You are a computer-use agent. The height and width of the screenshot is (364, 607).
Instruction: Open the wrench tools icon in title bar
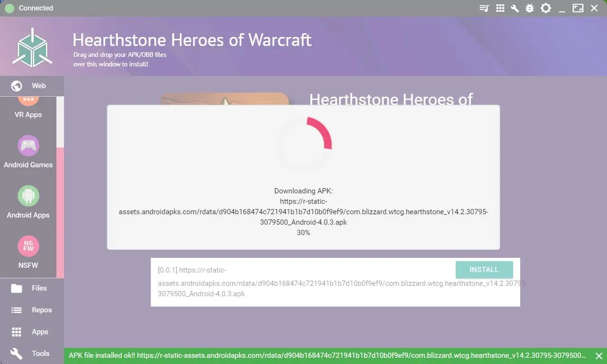click(x=515, y=8)
